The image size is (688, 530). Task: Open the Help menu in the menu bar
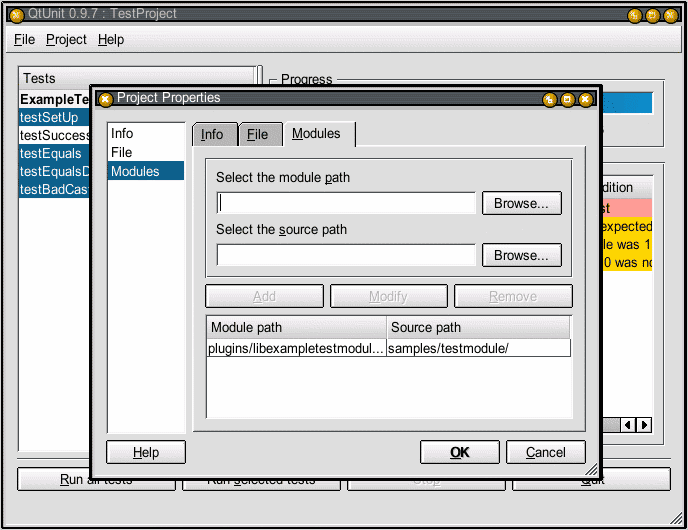point(111,39)
